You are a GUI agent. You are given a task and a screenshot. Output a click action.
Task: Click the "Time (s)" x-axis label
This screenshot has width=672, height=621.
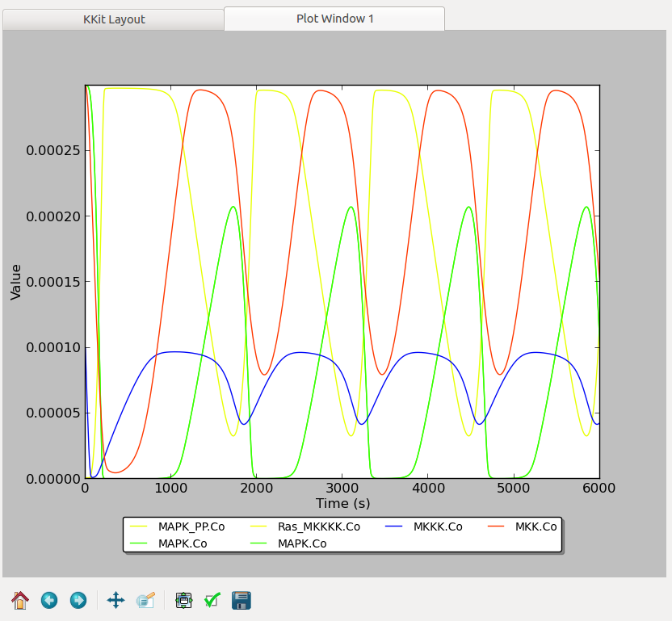coord(342,504)
